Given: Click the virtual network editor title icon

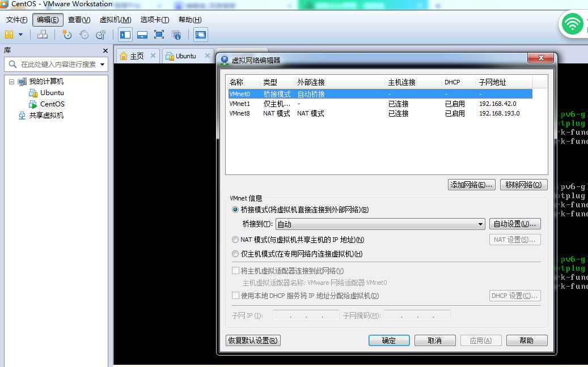Looking at the screenshot, I should [225, 60].
